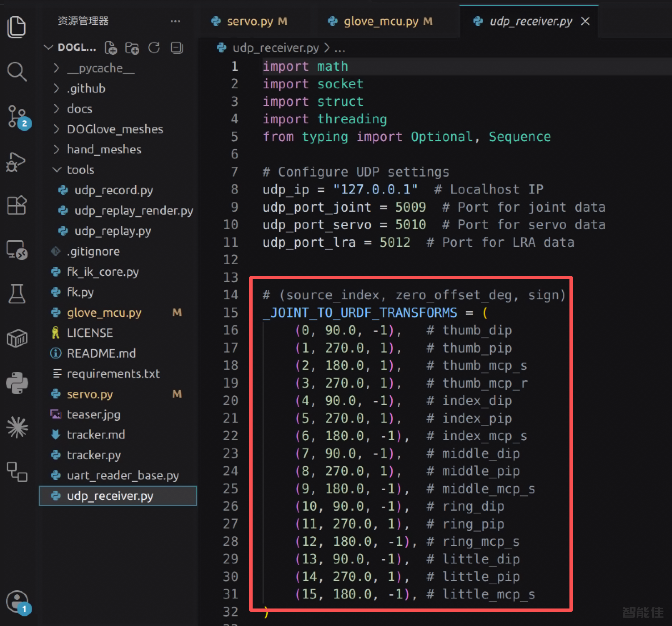The height and width of the screenshot is (626, 672).
Task: Open the Search view icon
Action: pos(17,71)
